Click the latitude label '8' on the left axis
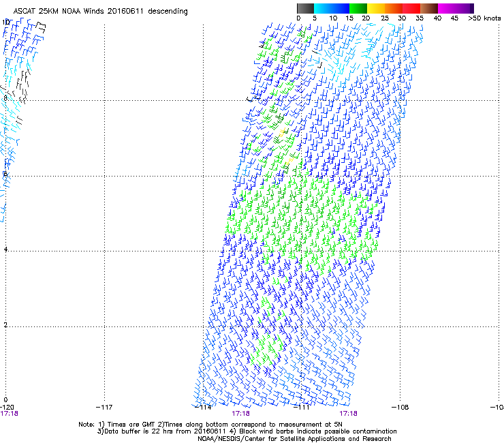Viewport: 504px width, 443px height. pyautogui.click(x=5, y=98)
